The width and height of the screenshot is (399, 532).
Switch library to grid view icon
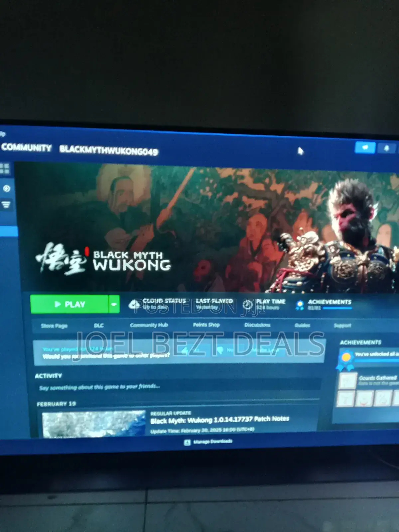point(5,169)
